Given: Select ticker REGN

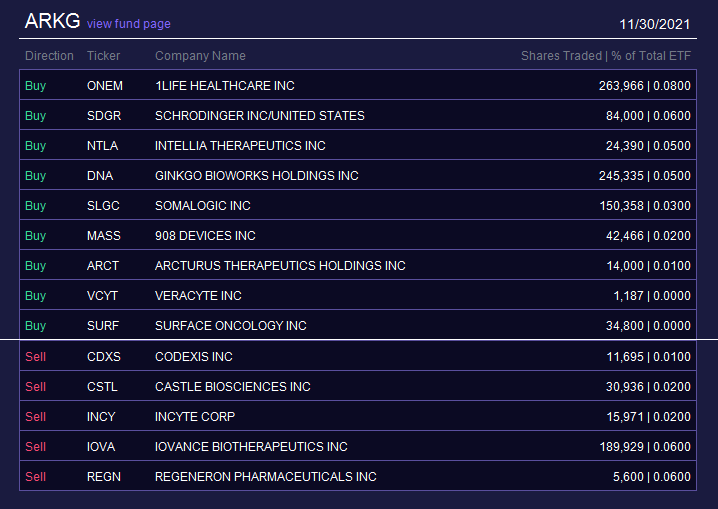Looking at the screenshot, I should point(104,477).
